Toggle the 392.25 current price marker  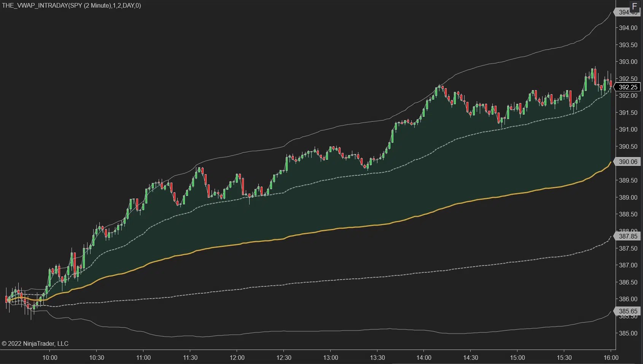click(x=628, y=87)
